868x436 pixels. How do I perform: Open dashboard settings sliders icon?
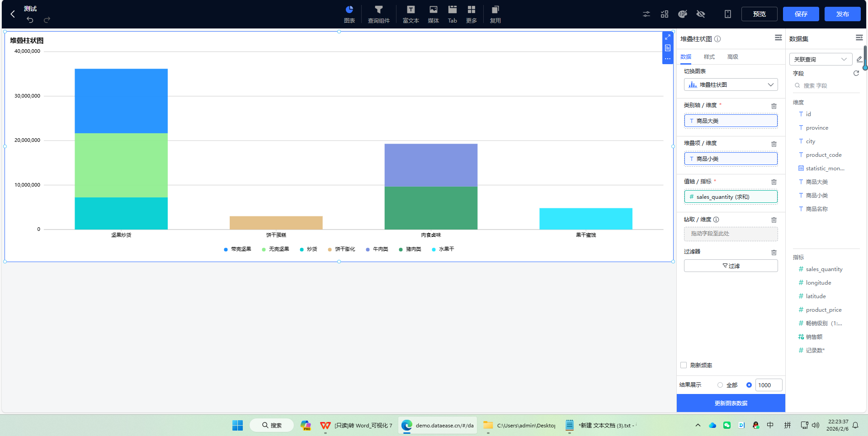[x=646, y=14]
